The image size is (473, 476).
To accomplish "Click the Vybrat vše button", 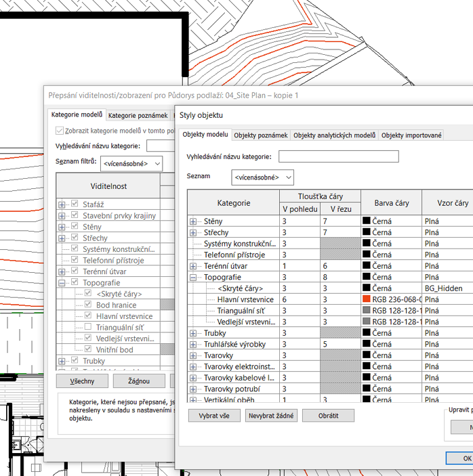I will coord(214,416).
